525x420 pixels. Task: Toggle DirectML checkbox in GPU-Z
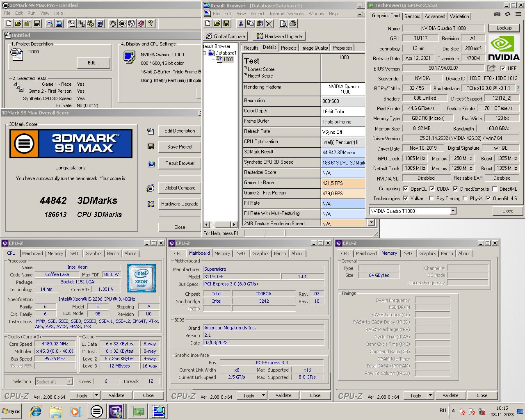click(x=495, y=189)
